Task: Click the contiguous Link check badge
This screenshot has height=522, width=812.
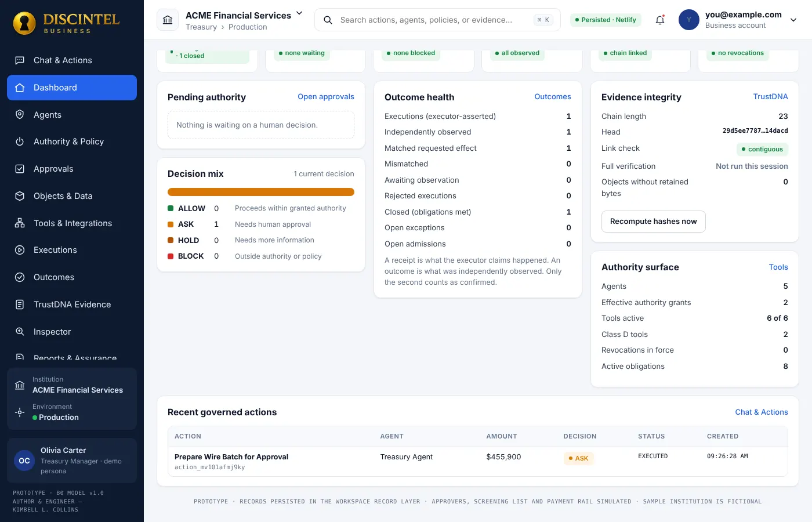Action: (x=762, y=149)
